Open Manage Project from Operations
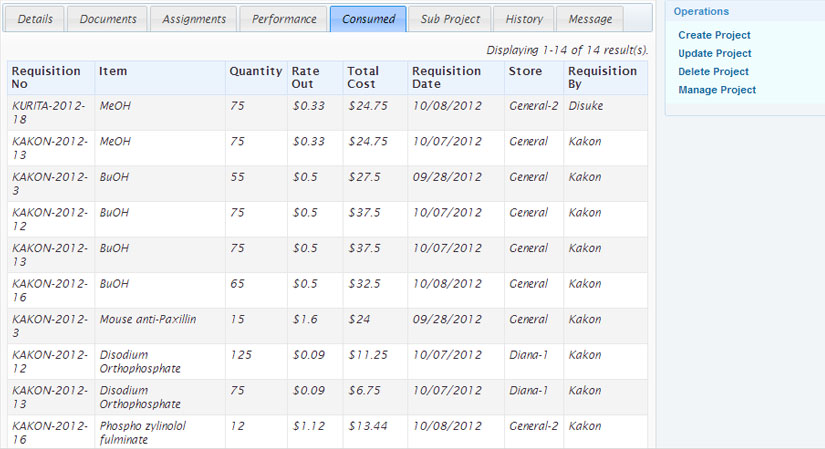The image size is (825, 449). click(716, 90)
